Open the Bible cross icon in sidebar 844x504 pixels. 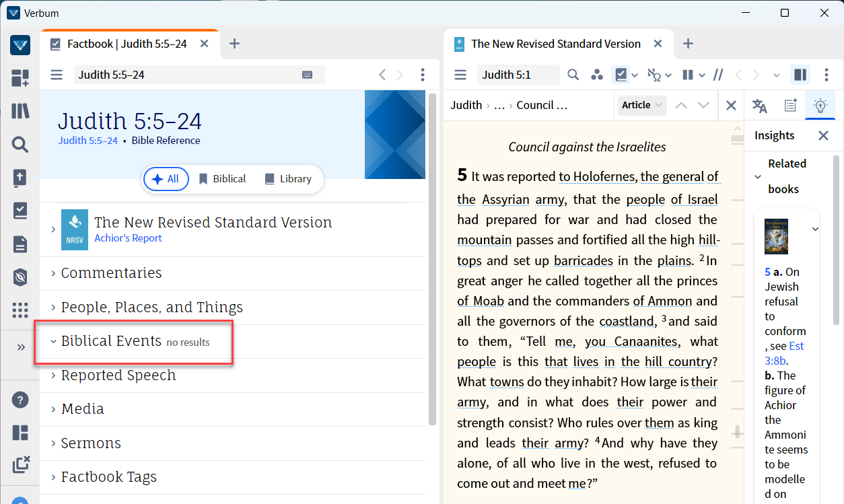[x=20, y=178]
